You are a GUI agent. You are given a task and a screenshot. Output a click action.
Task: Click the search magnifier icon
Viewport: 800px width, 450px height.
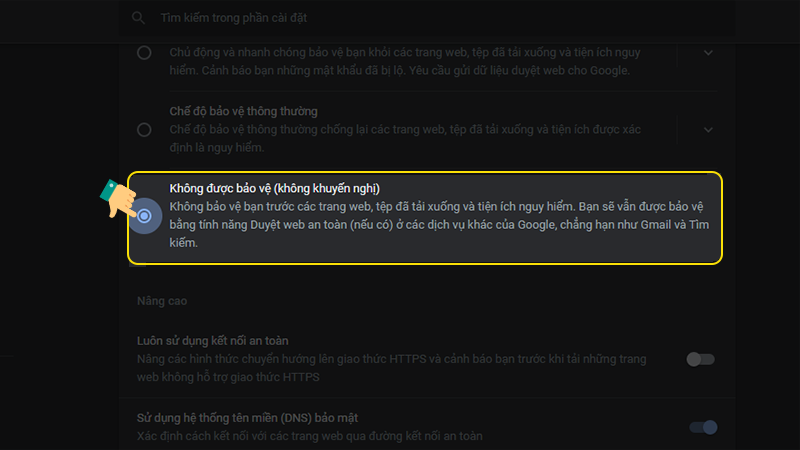click(138, 18)
